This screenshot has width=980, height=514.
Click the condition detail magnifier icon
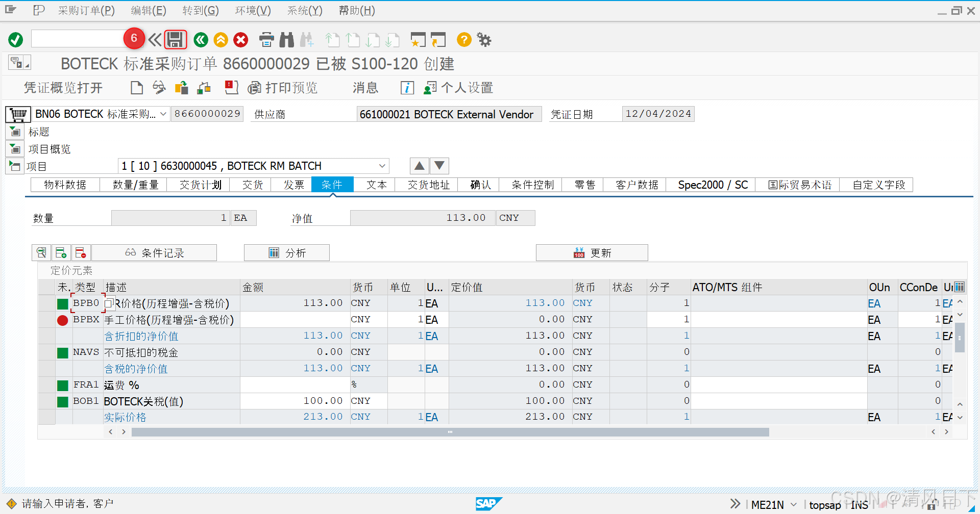41,252
